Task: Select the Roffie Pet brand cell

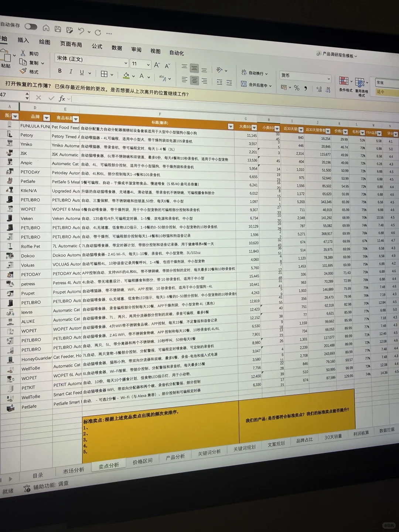Action: [35, 246]
